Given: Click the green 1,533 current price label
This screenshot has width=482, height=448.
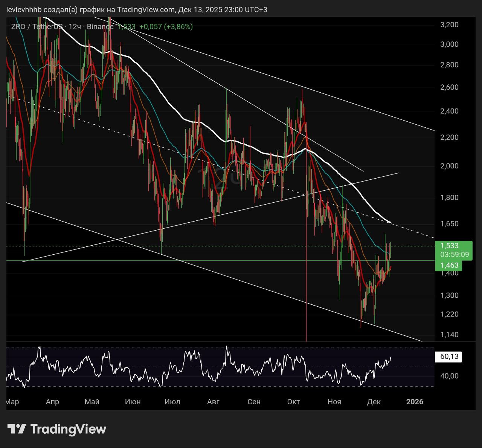Looking at the screenshot, I should [x=450, y=246].
